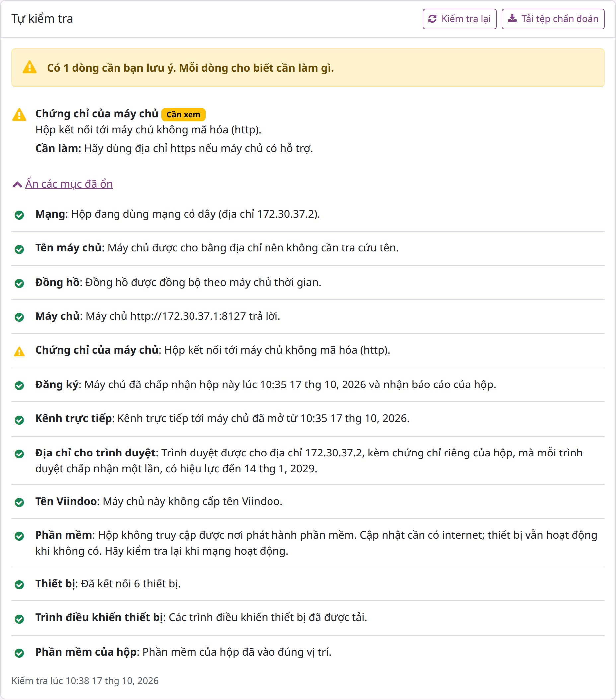Select the Máy chủ http://172.30.37.1:8127 row

pyautogui.click(x=308, y=316)
